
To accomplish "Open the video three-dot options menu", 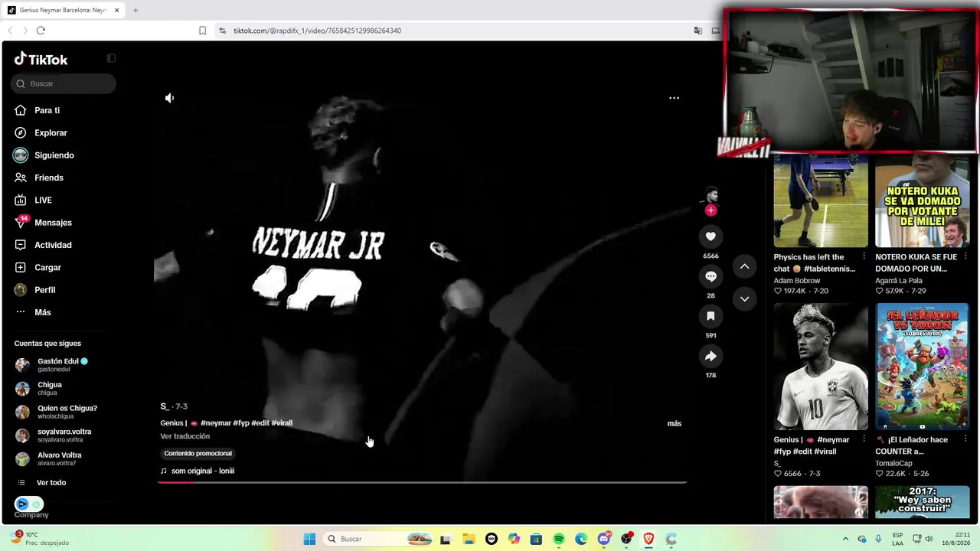I will (x=674, y=98).
